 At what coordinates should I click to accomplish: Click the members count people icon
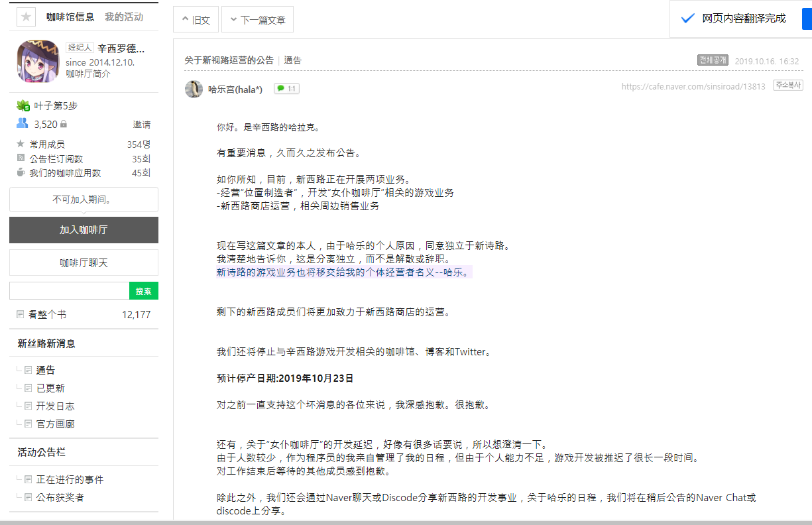(x=23, y=123)
